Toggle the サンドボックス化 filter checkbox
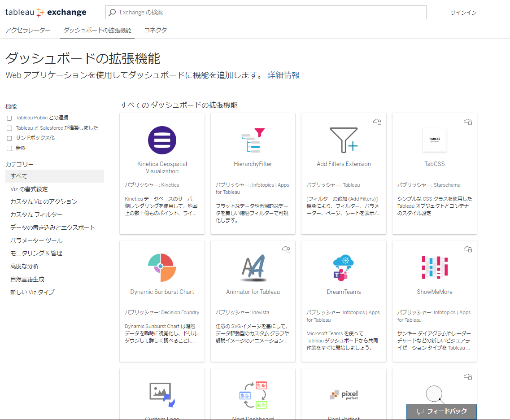The image size is (510, 420). pos(9,138)
